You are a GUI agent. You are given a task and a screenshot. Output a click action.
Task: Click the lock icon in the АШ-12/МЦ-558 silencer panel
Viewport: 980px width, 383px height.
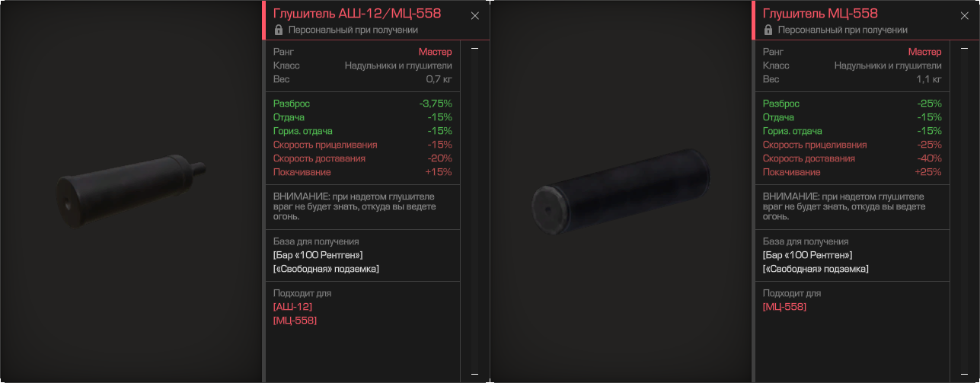click(x=278, y=30)
